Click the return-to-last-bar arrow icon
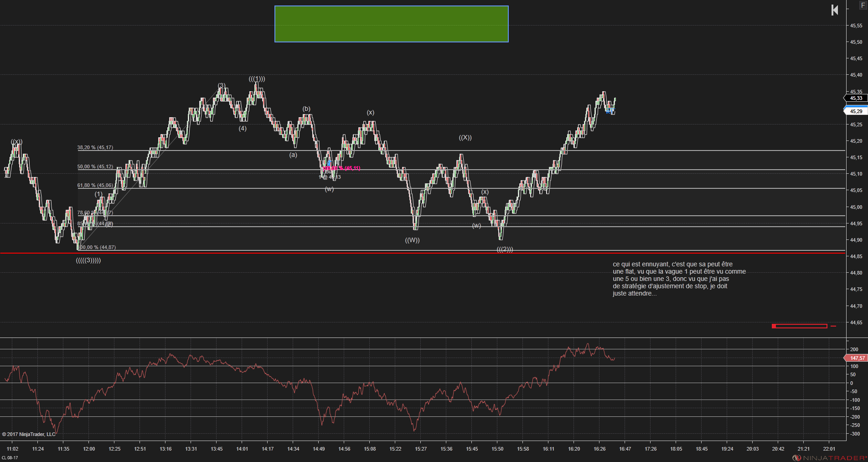The width and height of the screenshot is (868, 462). (x=835, y=10)
